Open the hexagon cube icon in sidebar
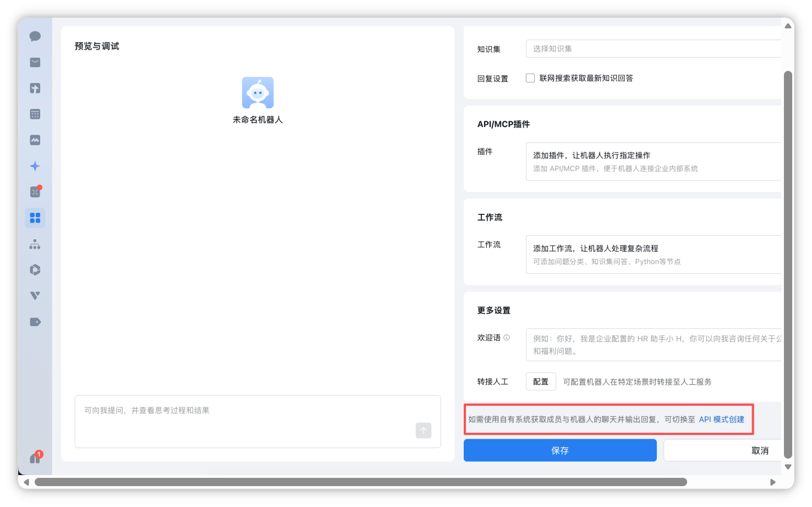 pos(35,270)
